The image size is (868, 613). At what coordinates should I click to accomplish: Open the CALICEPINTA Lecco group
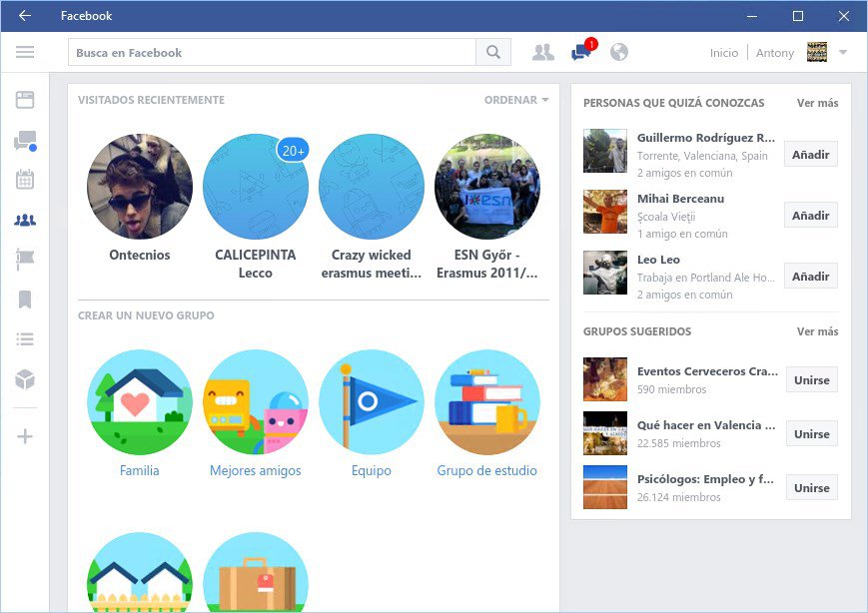[255, 187]
